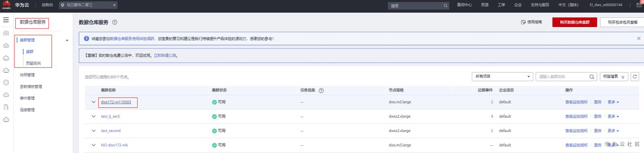Viewport: 644px width, 153px height.
Task: Click 购买数据仓库集群 red button
Action: point(574,22)
